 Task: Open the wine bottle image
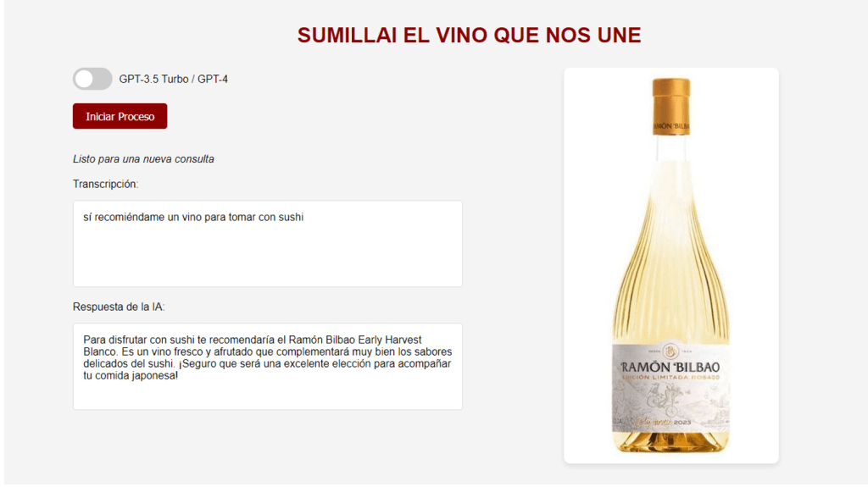(x=671, y=266)
